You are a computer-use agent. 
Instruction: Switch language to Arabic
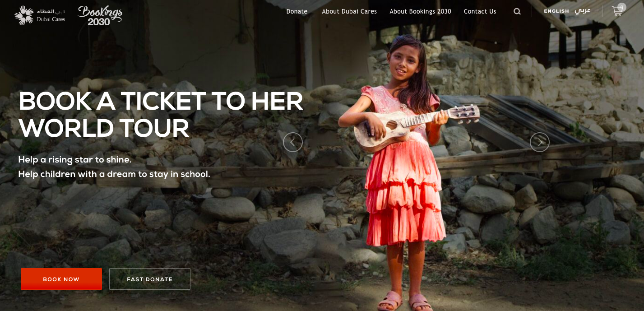coord(583,11)
